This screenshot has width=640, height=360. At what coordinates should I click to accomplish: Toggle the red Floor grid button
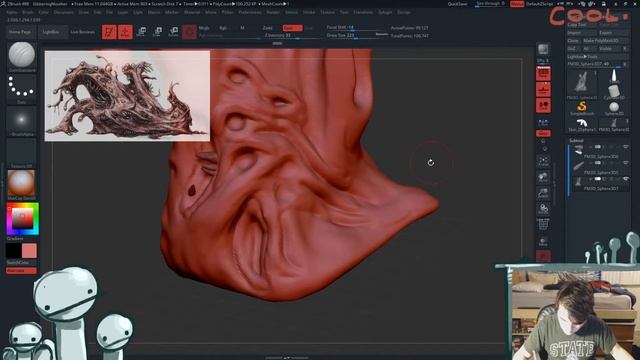click(x=543, y=89)
